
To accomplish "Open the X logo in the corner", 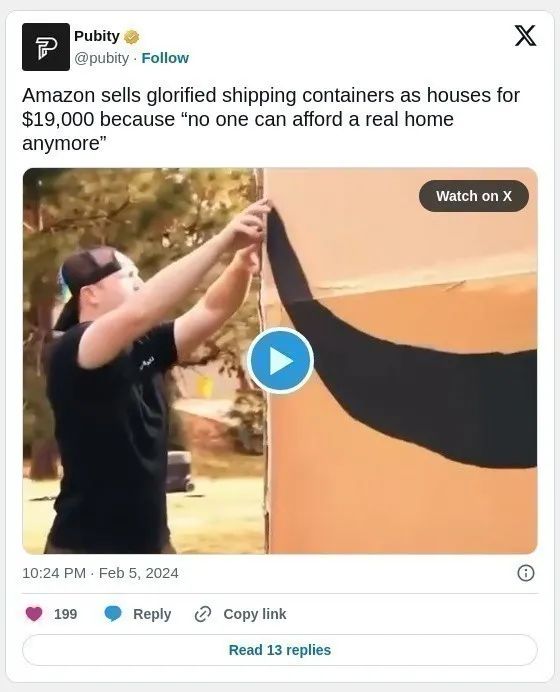I will (x=525, y=35).
